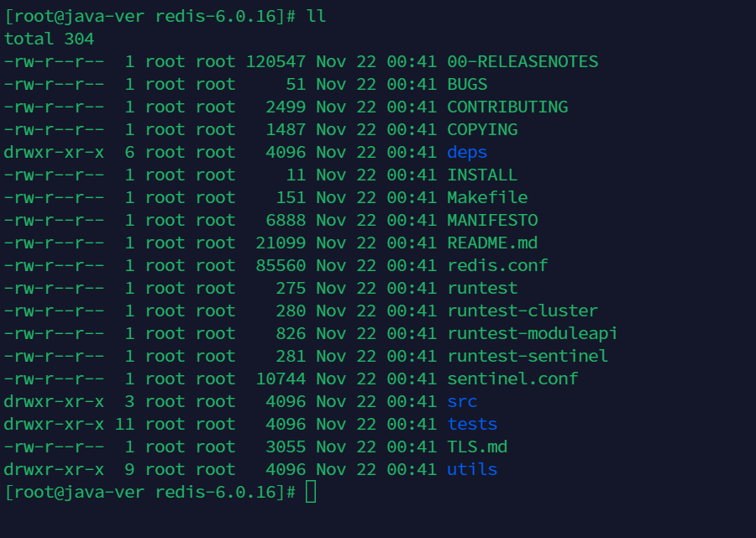Click the sentinel.conf filename
This screenshot has width=756, height=538.
click(x=512, y=379)
